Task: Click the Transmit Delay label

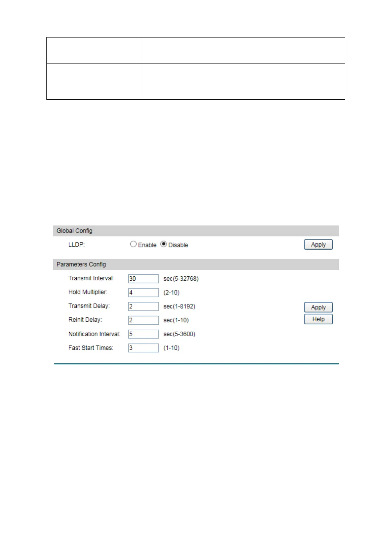Action: (x=89, y=306)
